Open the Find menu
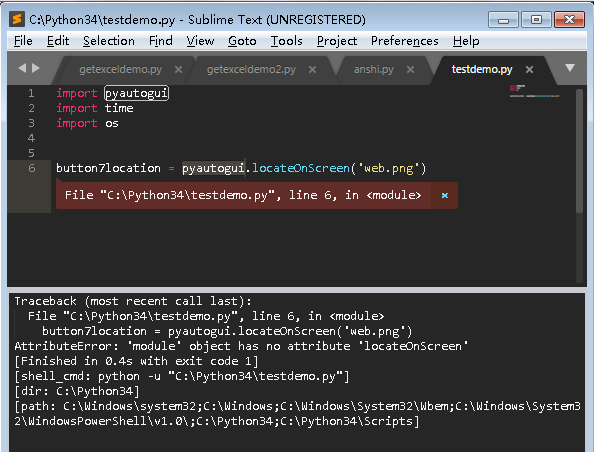 coord(161,41)
